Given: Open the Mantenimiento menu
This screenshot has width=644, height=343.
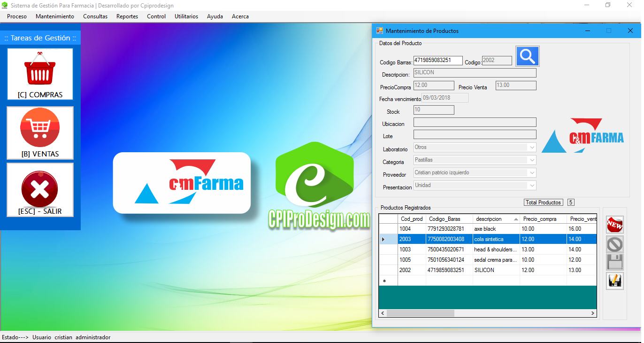Looking at the screenshot, I should 55,16.
